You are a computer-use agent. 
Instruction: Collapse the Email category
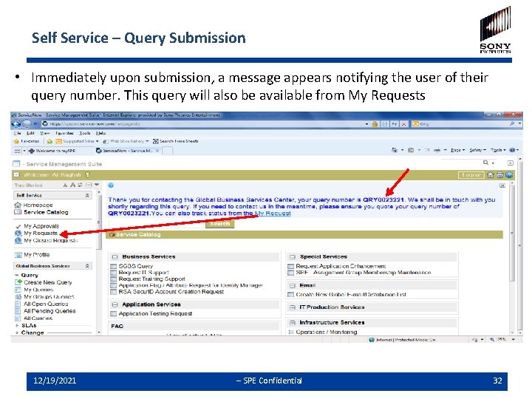[x=293, y=286]
